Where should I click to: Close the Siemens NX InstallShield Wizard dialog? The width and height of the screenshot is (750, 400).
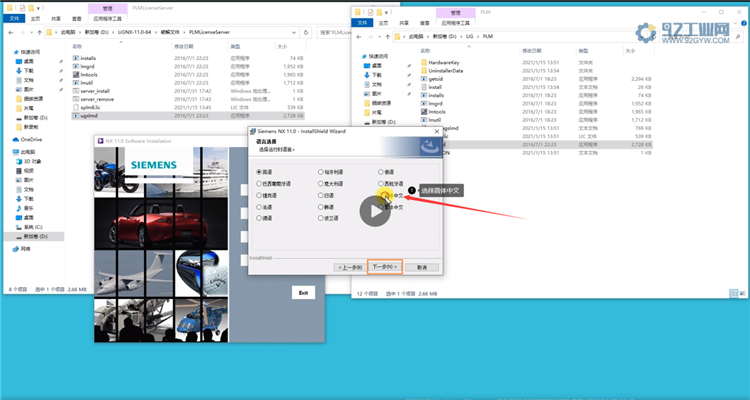pyautogui.click(x=437, y=131)
